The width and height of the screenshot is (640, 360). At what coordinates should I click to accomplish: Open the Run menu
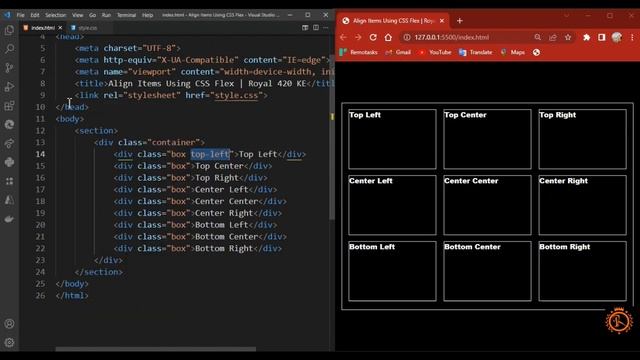106,15
